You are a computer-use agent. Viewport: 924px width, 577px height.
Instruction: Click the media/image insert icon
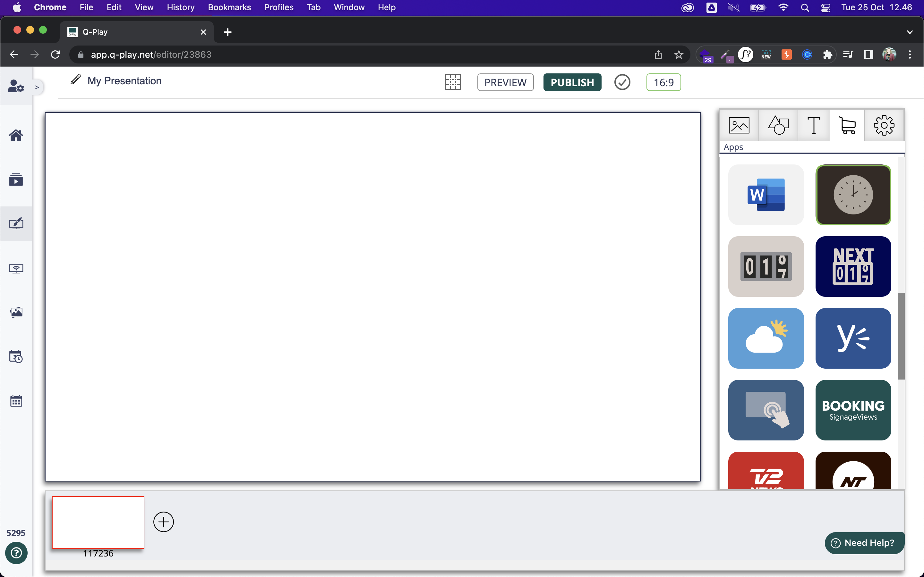click(739, 125)
